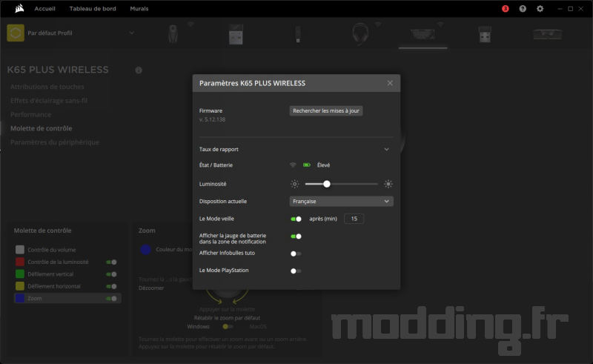Click the grey Contrôle du volume swatch
Image resolution: width=593 pixels, height=364 pixels.
point(20,250)
